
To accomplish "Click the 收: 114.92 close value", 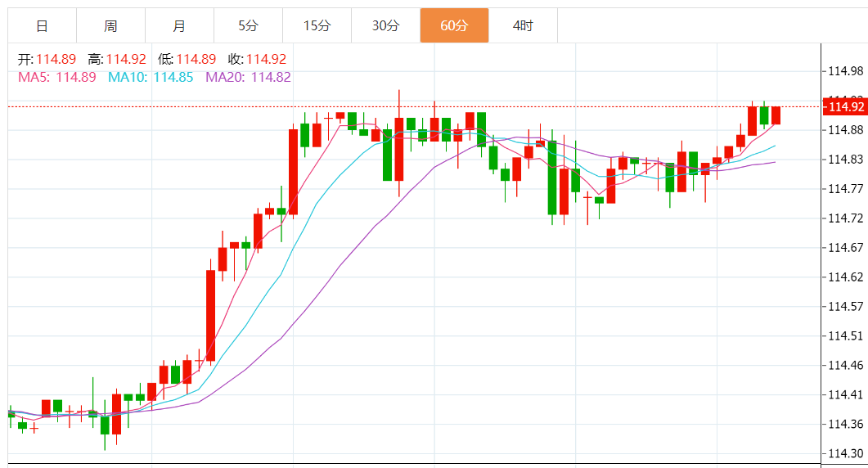I will pyautogui.click(x=257, y=59).
